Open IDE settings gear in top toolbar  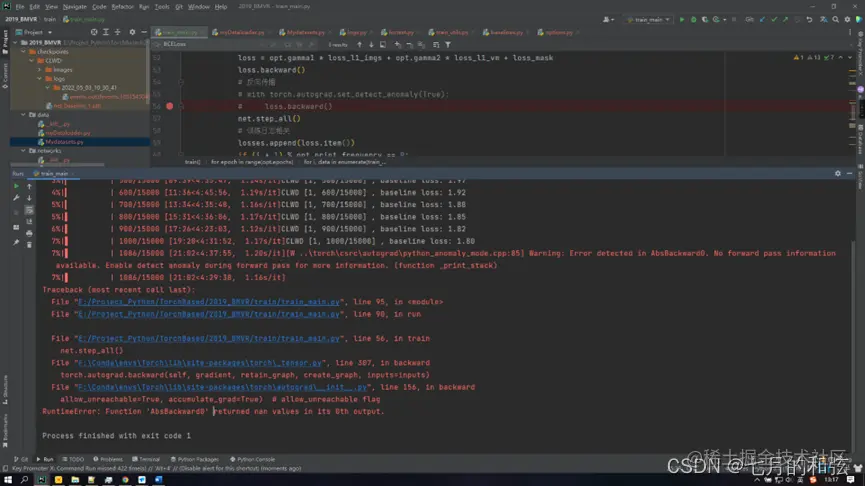pyautogui.click(x=848, y=19)
